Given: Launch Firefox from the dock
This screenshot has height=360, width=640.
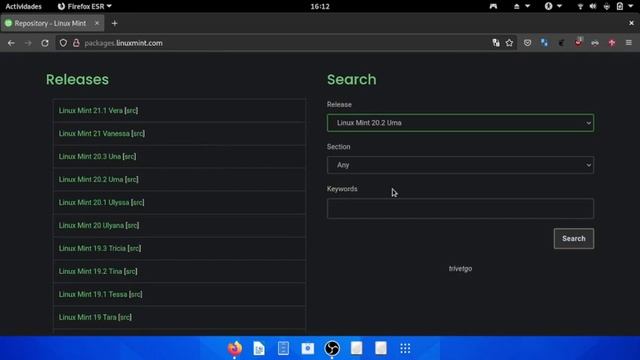Looking at the screenshot, I should (235, 348).
